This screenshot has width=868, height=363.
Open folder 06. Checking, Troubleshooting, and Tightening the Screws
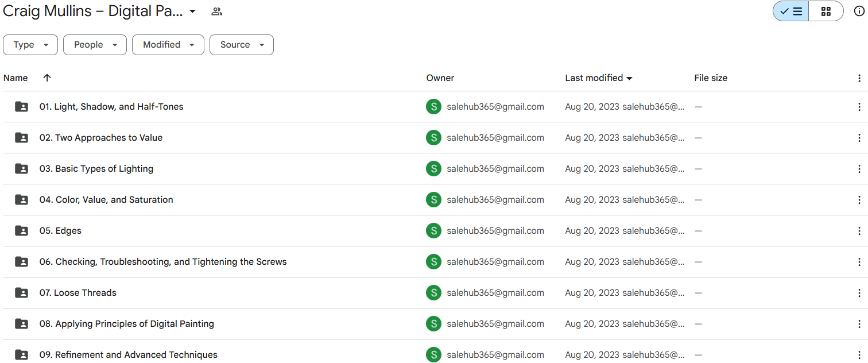[163, 262]
